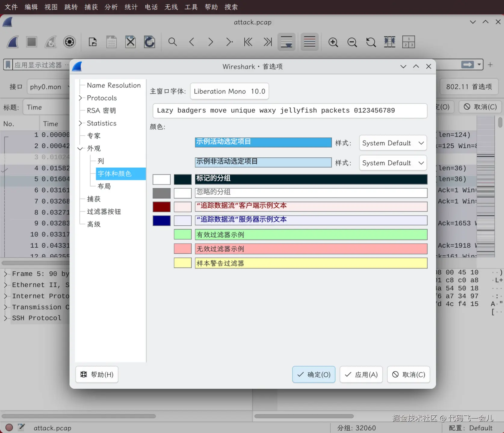Apply preferences with 应用(A)

pos(361,375)
